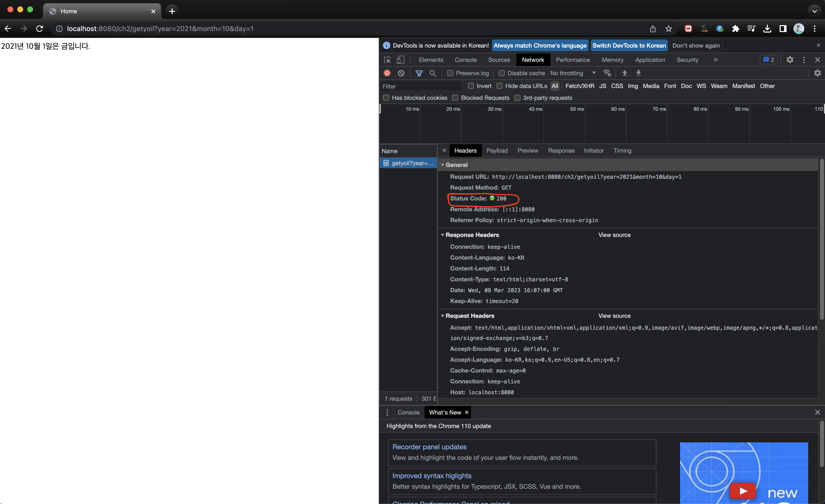This screenshot has height=504, width=825.
Task: Toggle the network filter funnel icon
Action: coord(419,73)
